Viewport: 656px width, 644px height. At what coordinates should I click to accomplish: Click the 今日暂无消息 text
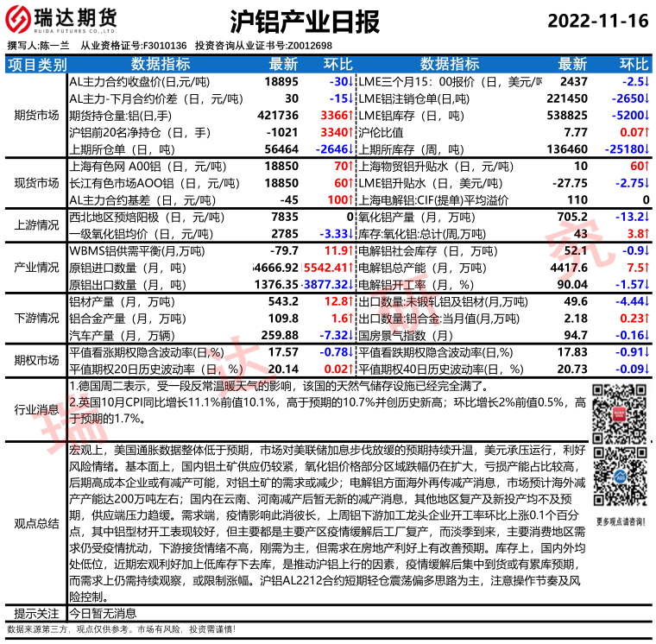point(103,614)
